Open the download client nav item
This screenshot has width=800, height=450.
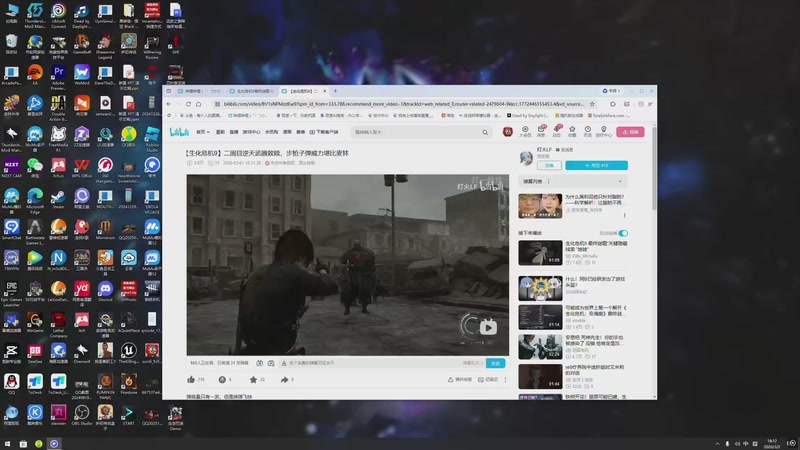click(323, 132)
